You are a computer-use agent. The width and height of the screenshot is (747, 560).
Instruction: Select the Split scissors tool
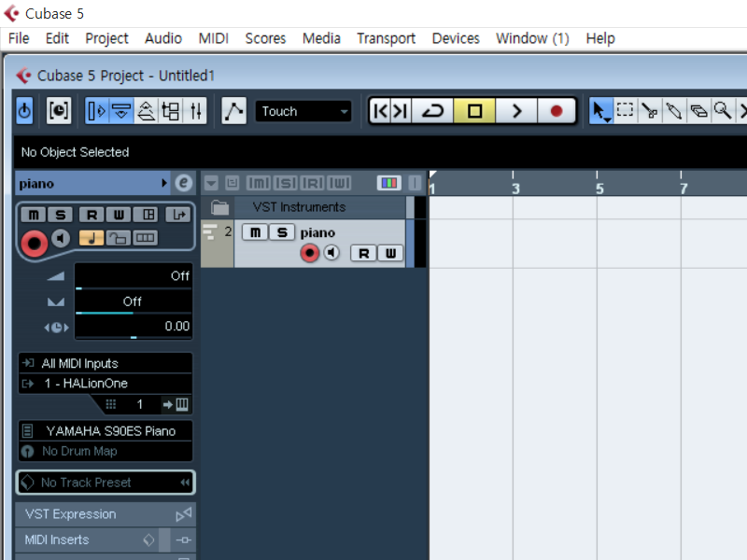(x=649, y=111)
